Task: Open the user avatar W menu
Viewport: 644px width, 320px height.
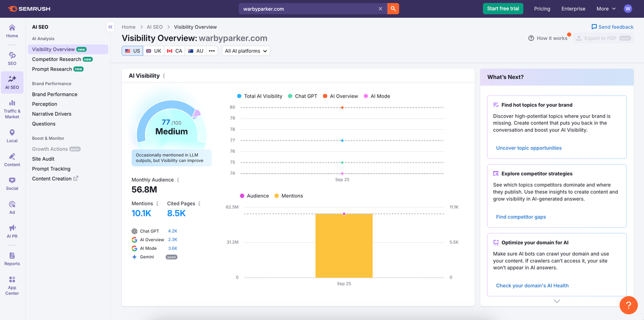Action: [x=628, y=9]
